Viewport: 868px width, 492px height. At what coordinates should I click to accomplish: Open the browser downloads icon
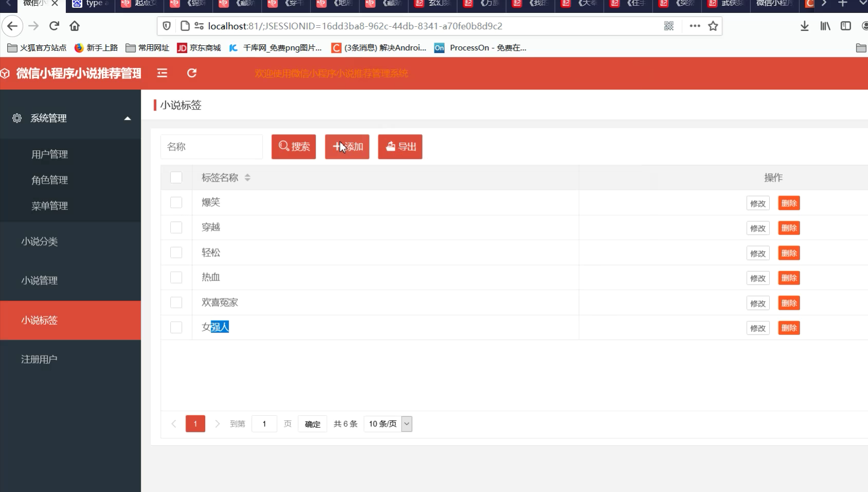(805, 26)
